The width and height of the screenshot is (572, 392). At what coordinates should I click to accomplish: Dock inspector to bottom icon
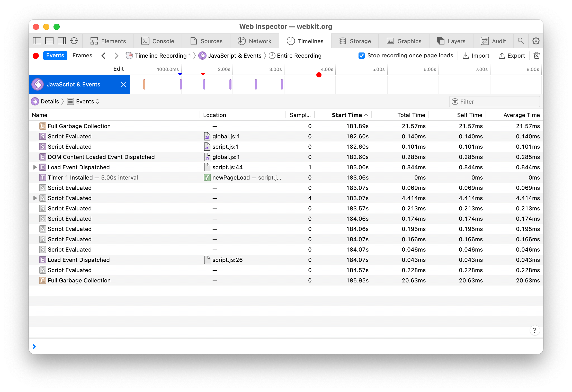[49, 41]
